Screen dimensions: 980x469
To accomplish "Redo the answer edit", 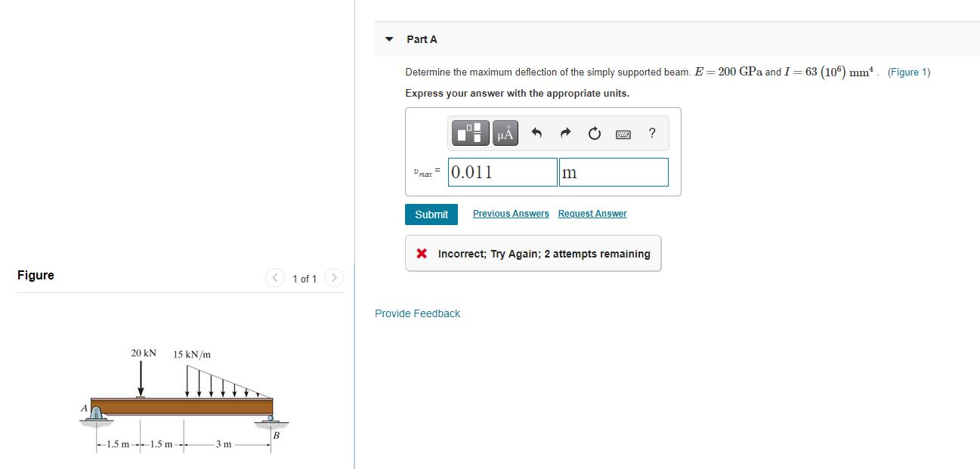I will click(x=565, y=133).
